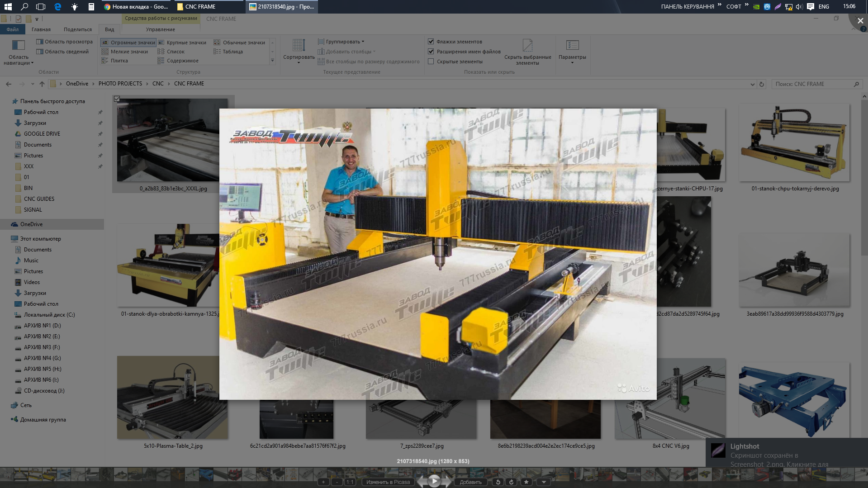Open the viewer's more options dropdown arrow
This screenshot has height=488, width=868.
(x=544, y=482)
